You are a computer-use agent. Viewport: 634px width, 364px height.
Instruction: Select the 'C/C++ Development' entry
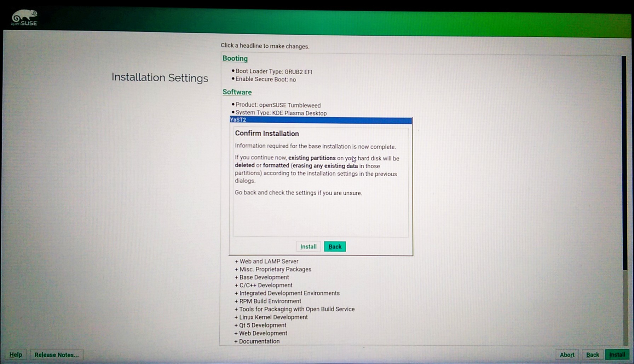(x=264, y=285)
